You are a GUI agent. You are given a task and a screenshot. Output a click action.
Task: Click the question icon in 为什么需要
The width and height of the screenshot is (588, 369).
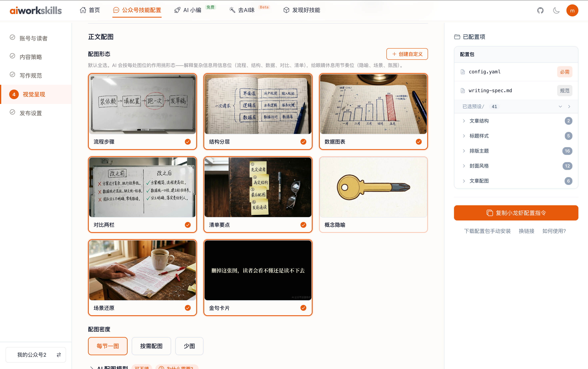[161, 367]
